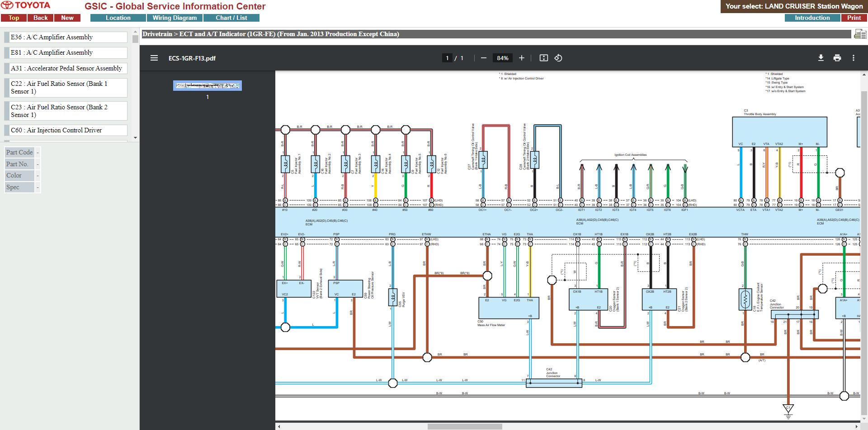Open the Chart / List tab
868x430 pixels.
[231, 18]
